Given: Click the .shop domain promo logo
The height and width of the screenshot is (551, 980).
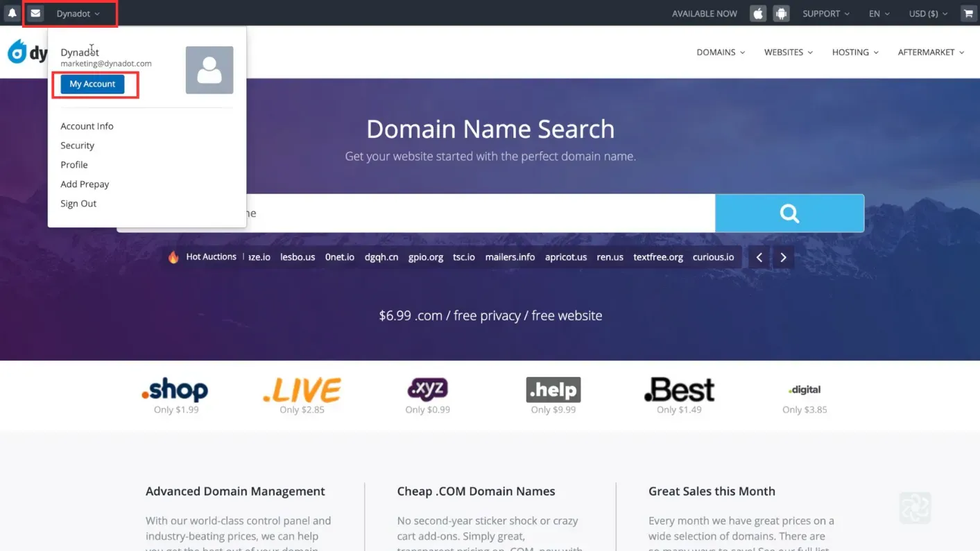Looking at the screenshot, I should tap(175, 390).
